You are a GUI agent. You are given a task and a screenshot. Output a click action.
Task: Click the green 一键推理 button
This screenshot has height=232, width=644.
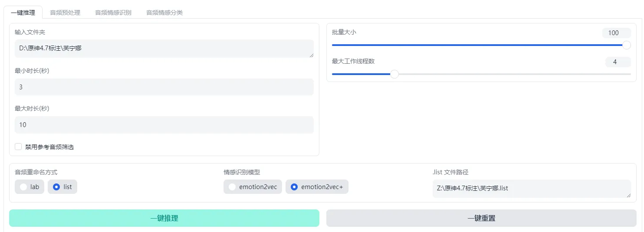coord(164,218)
